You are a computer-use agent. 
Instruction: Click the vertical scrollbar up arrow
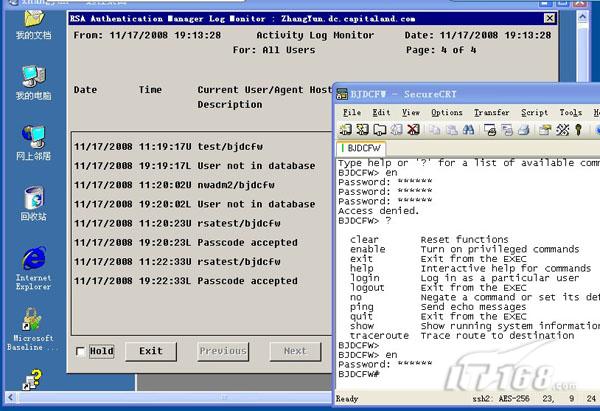[582, 17]
